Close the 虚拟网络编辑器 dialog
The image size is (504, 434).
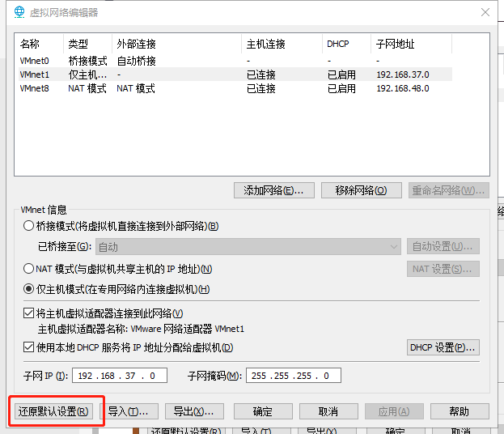pos(485,12)
